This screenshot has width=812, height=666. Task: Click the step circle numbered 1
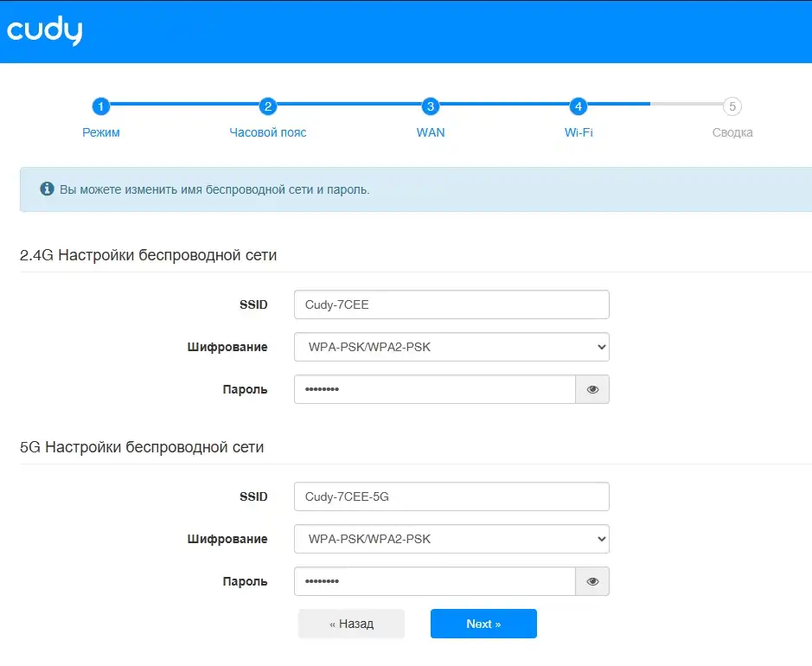point(101,106)
